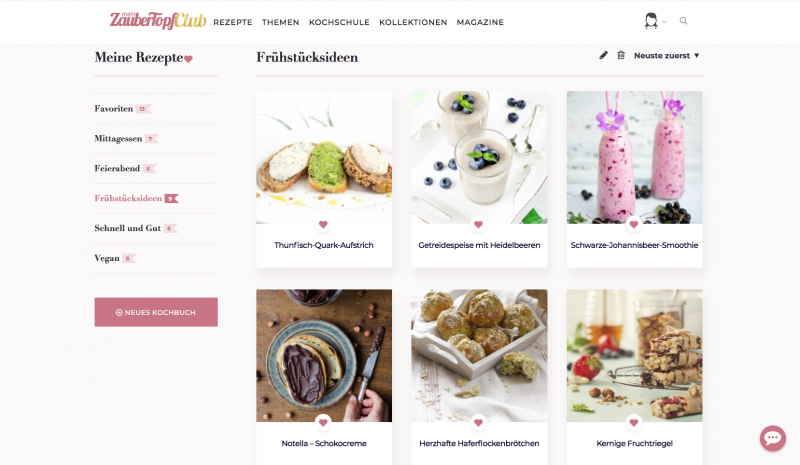Expand the Neuste zuerst sort dropdown
The image size is (800, 465).
666,55
